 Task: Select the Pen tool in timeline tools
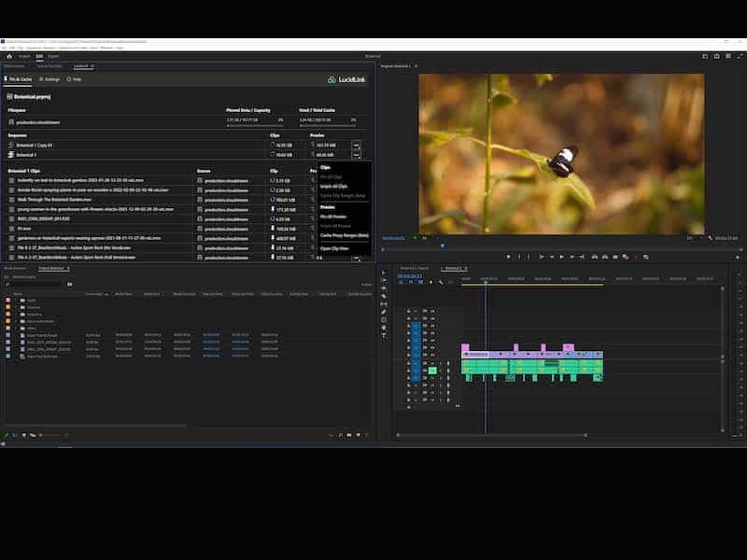pyautogui.click(x=383, y=312)
